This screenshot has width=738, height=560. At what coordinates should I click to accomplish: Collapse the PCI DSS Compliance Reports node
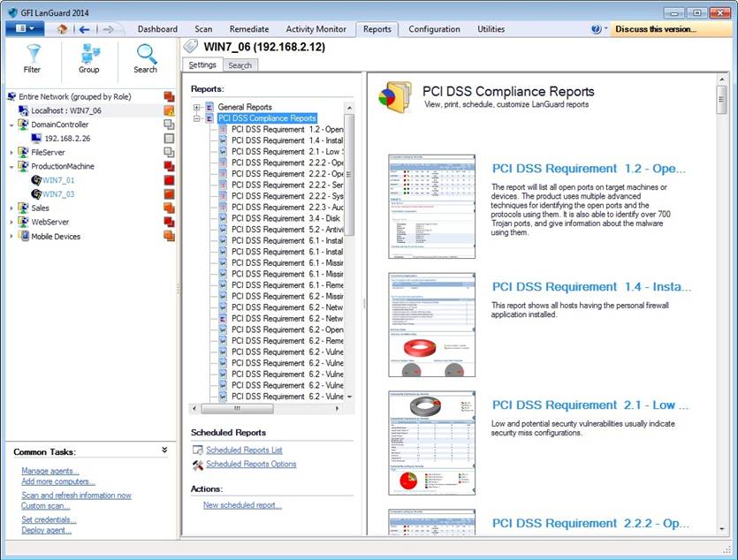tap(197, 118)
